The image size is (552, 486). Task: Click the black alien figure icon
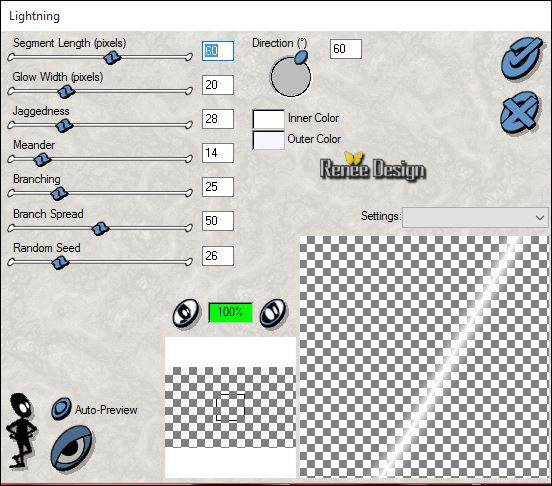(22, 431)
